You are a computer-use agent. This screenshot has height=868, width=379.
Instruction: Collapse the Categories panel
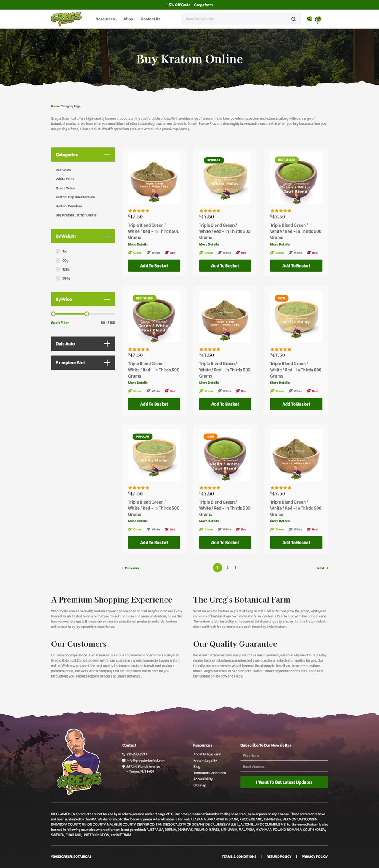[107, 155]
